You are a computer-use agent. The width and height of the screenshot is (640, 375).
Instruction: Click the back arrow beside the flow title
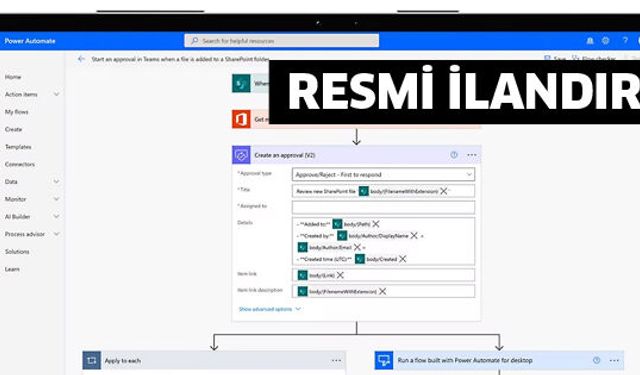click(81, 59)
